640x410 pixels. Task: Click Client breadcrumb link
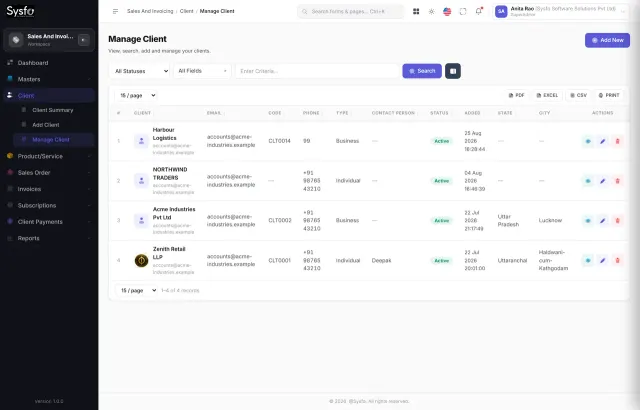(187, 11)
